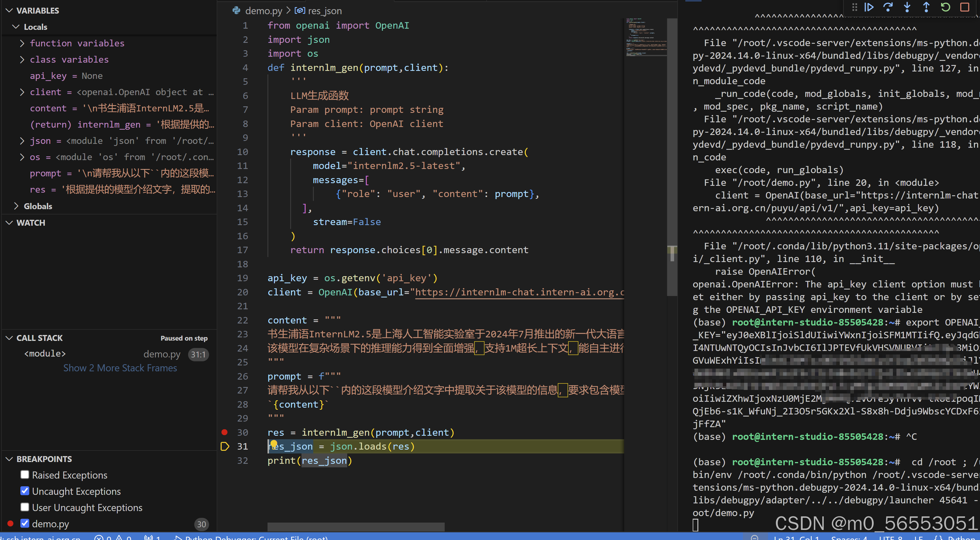The height and width of the screenshot is (540, 980).
Task: Click the Step Into arrow icon
Action: click(907, 7)
